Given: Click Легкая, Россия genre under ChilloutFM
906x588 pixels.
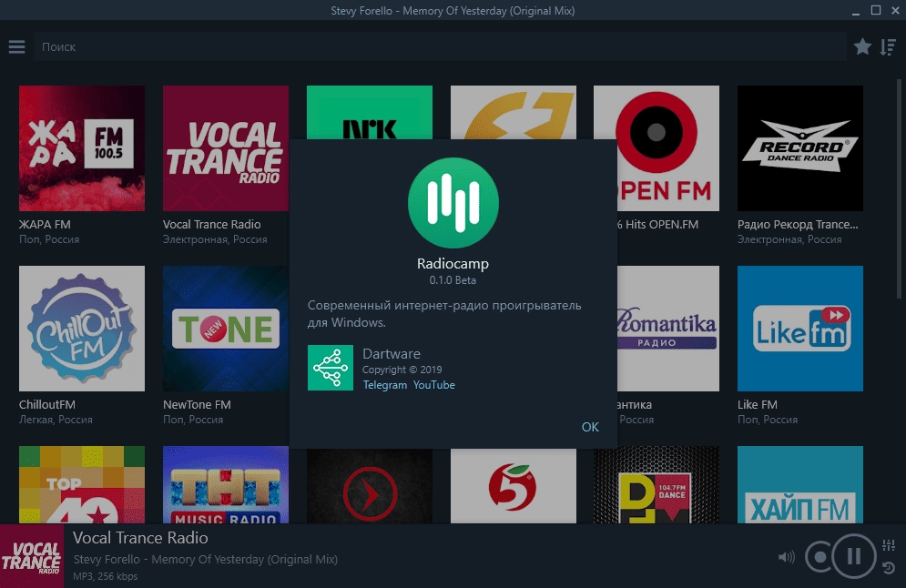Looking at the screenshot, I should (x=56, y=420).
